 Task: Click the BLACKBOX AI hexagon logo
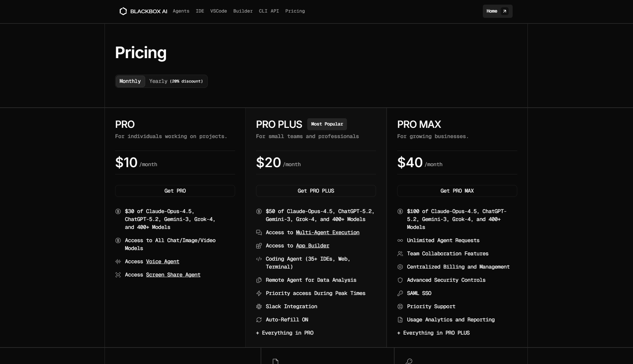click(x=123, y=11)
